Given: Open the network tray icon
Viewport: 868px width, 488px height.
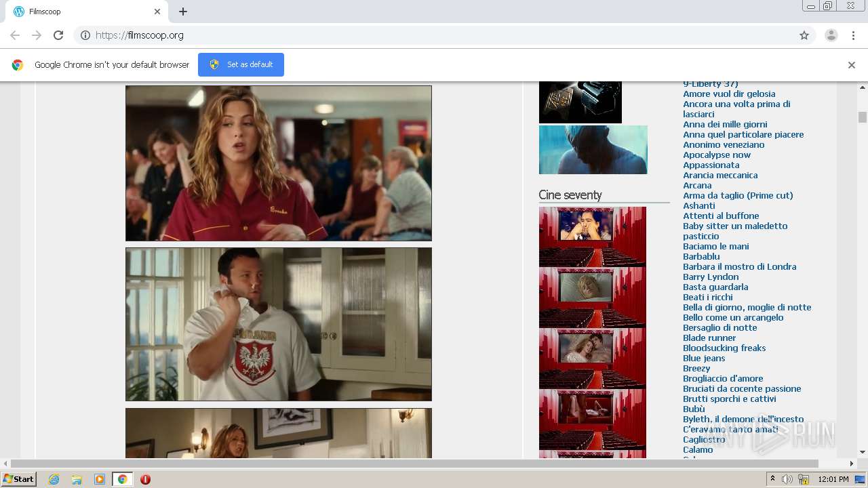Looking at the screenshot, I should pyautogui.click(x=804, y=479).
